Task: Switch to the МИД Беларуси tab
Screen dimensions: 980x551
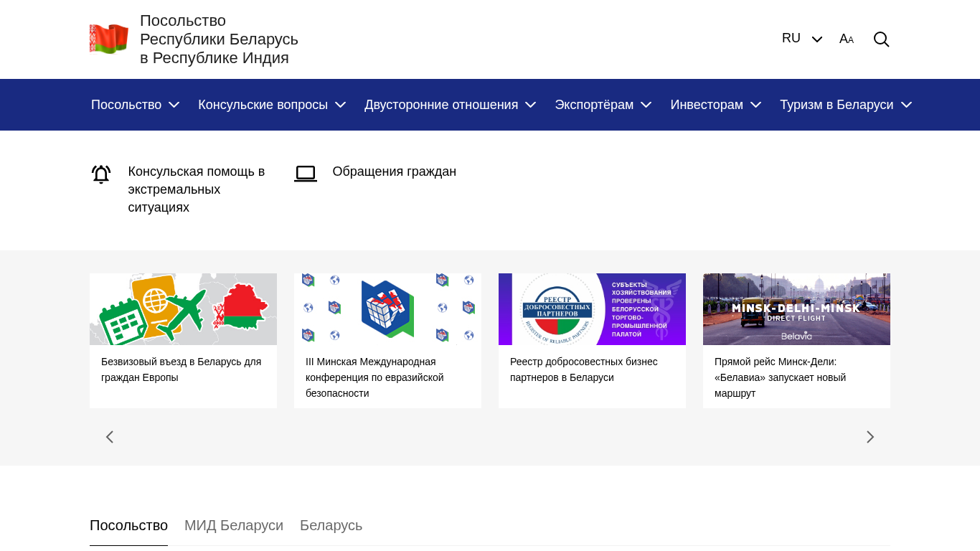Action: (234, 525)
